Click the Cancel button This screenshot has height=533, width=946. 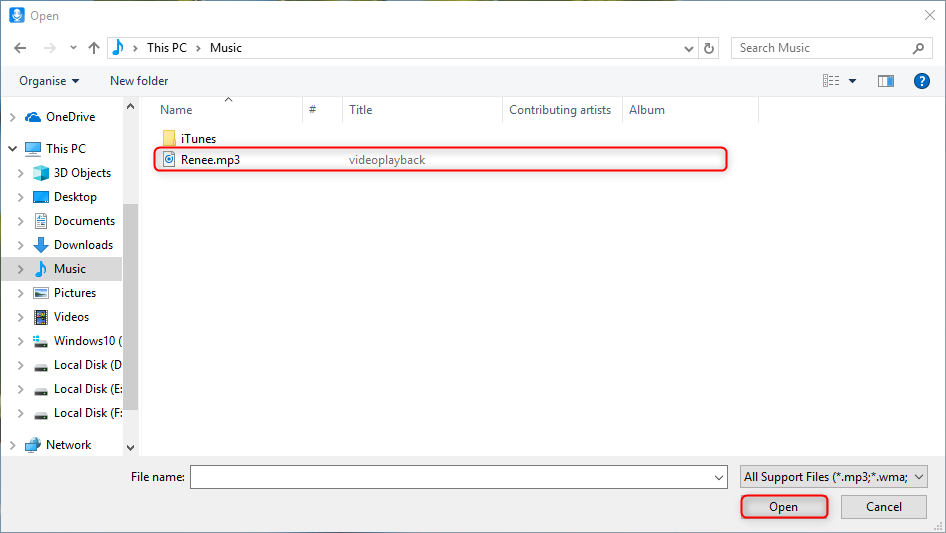coord(884,507)
